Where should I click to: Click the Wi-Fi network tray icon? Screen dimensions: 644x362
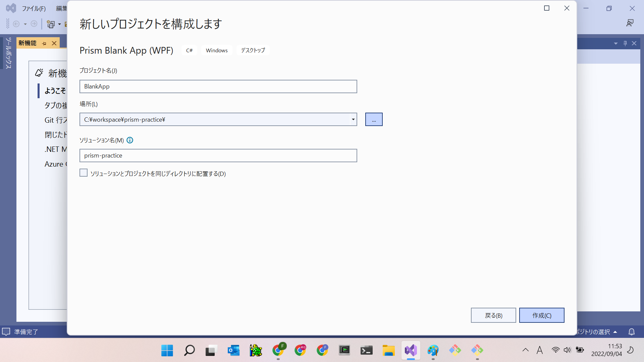point(555,350)
